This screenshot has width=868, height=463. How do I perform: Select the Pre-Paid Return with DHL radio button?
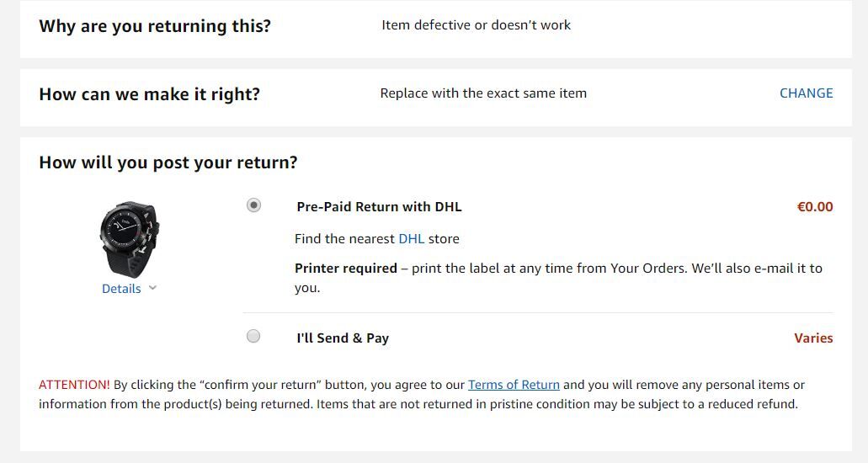coord(253,205)
